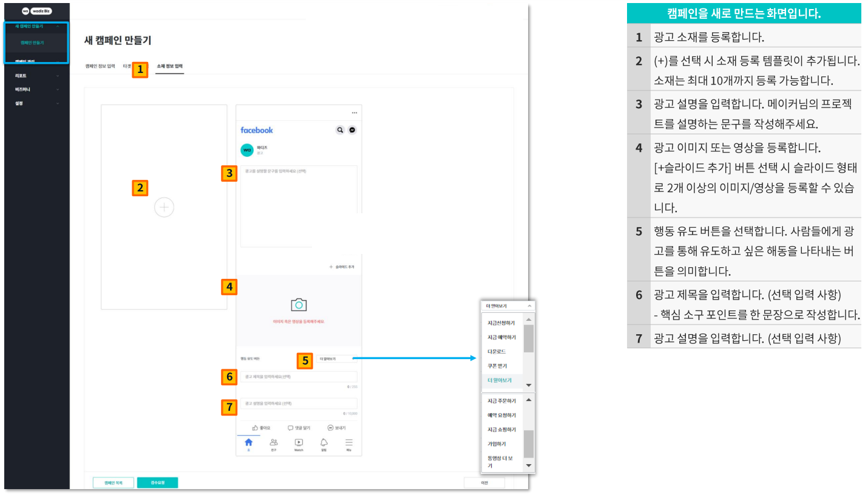Click the Watch icon in preview navigation
This screenshot has width=868, height=497.
pos(299,443)
